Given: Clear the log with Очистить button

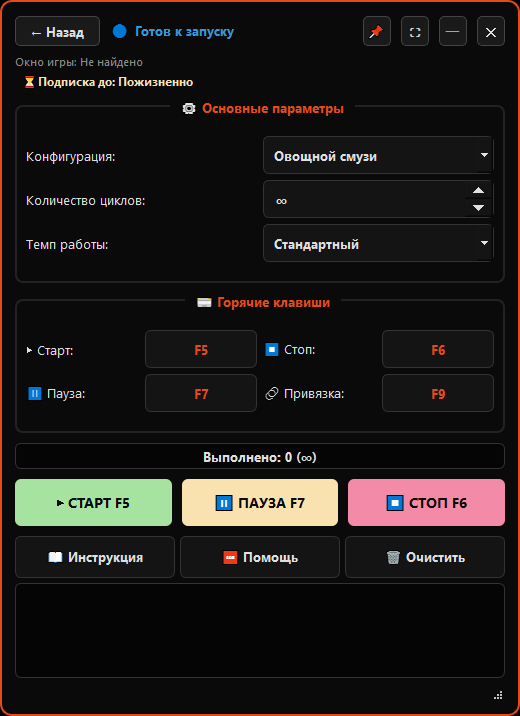Looking at the screenshot, I should pyautogui.click(x=425, y=557).
